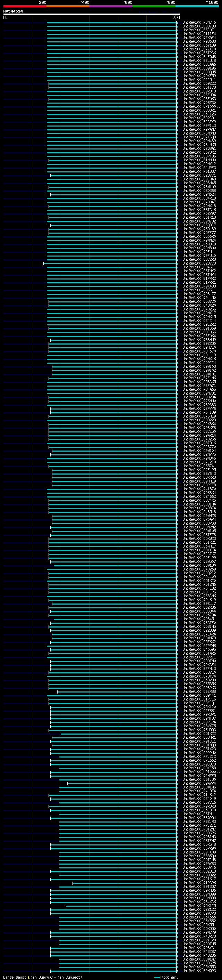Click hit label UniRef100_O24662

click(199, 497)
